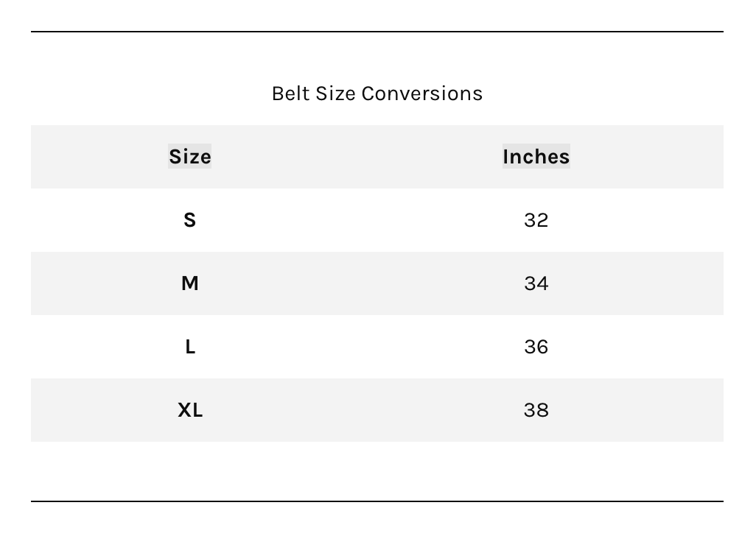Click the 32 inches value
Viewport: 756px width, 536px height.
point(536,220)
